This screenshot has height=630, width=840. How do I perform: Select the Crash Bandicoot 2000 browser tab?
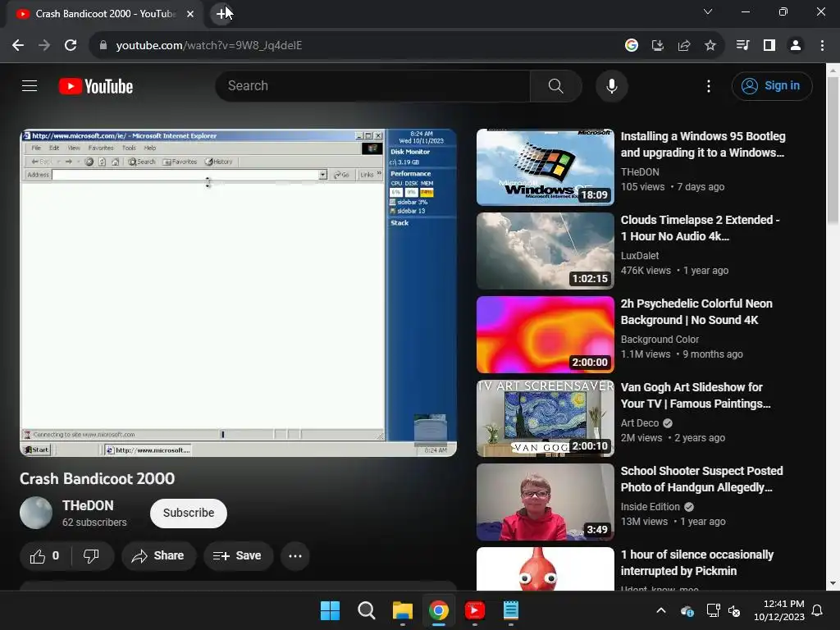tap(105, 14)
